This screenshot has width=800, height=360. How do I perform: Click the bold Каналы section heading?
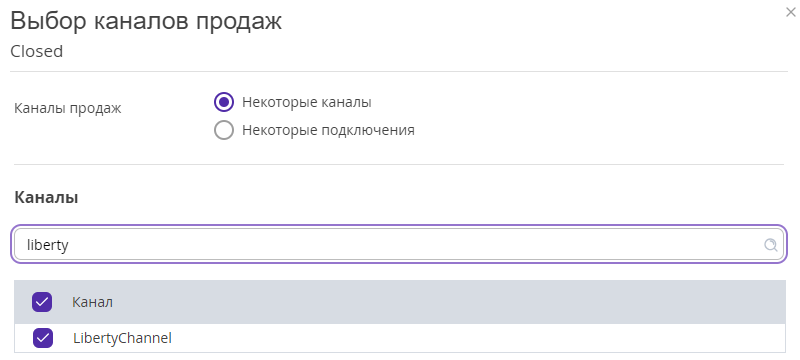coord(46,197)
